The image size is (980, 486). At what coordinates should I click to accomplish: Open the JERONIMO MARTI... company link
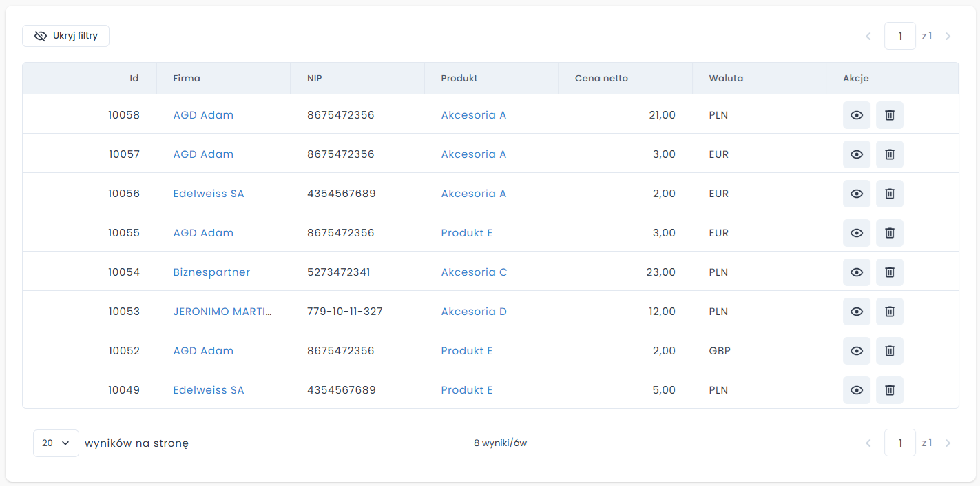tap(222, 312)
